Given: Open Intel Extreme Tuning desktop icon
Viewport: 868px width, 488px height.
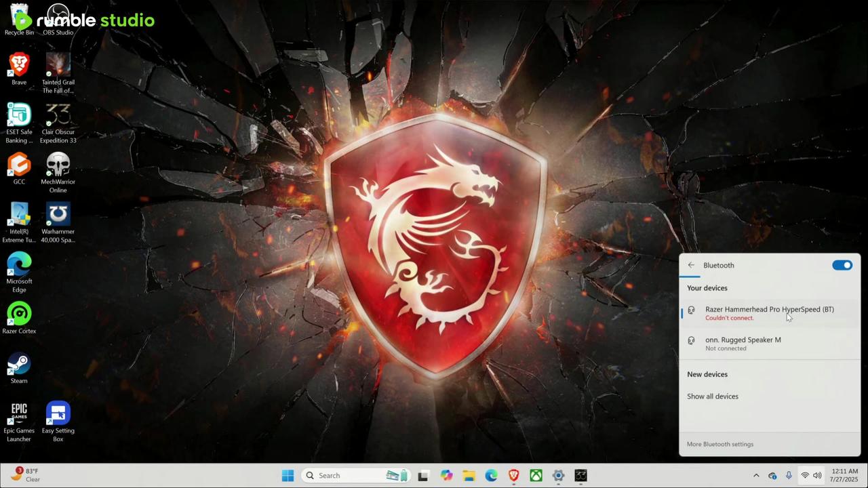Looking at the screenshot, I should tap(19, 223).
